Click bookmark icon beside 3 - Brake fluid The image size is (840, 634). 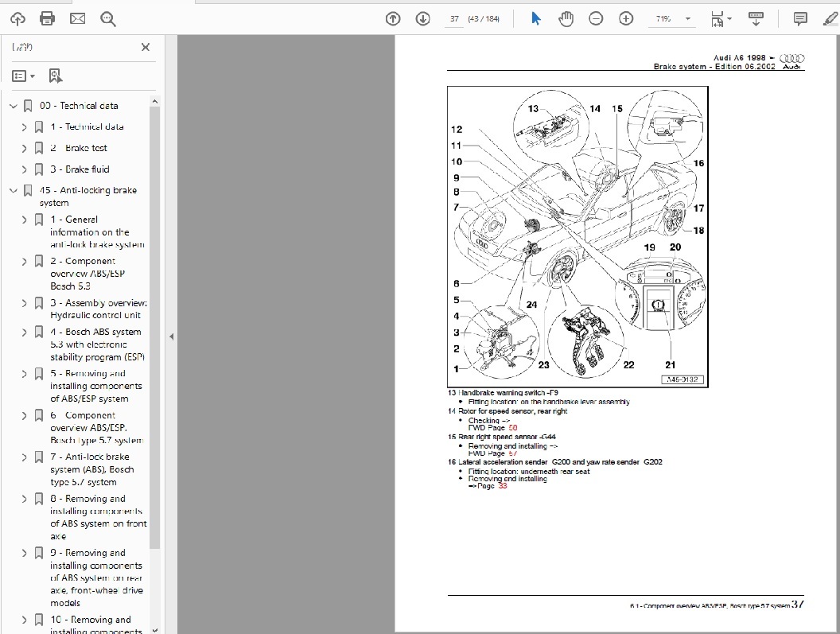tap(39, 169)
